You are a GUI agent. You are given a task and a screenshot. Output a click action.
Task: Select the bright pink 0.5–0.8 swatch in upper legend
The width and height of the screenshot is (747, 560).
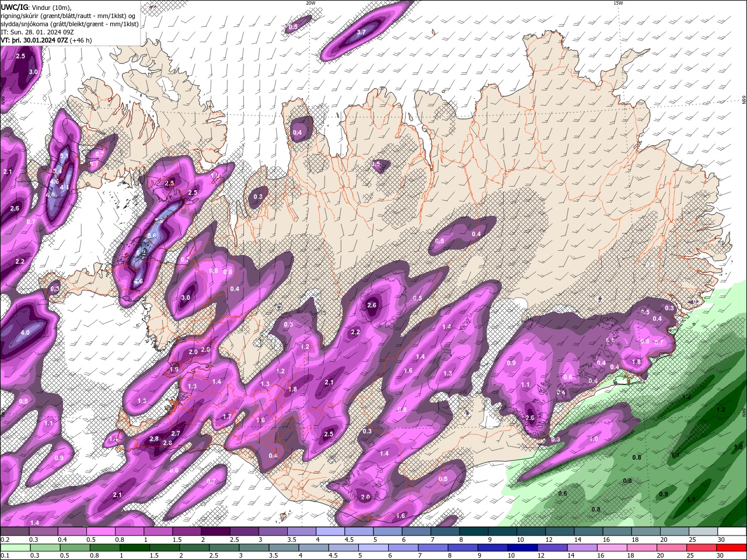[x=100, y=531]
